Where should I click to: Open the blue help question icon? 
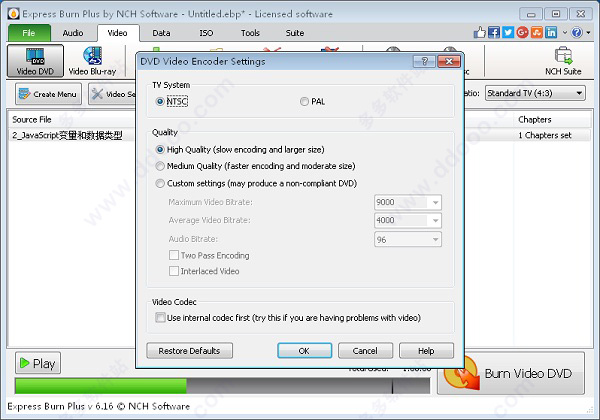point(577,33)
